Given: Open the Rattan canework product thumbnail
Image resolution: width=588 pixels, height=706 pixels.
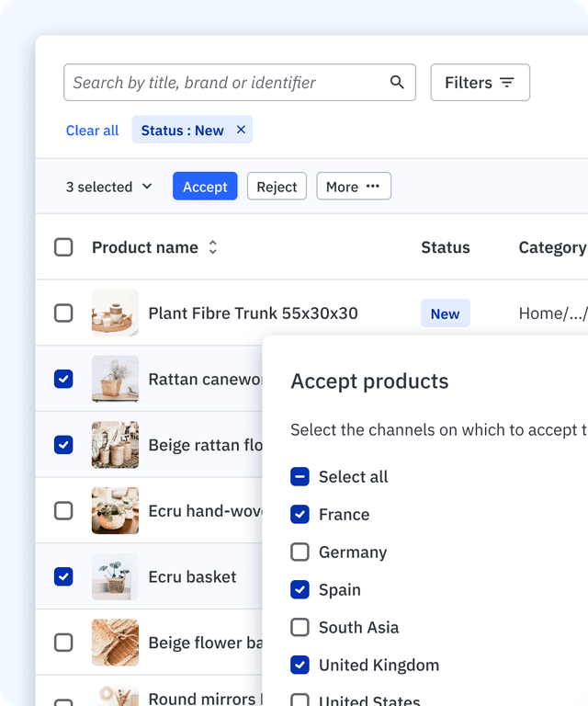Looking at the screenshot, I should point(115,379).
